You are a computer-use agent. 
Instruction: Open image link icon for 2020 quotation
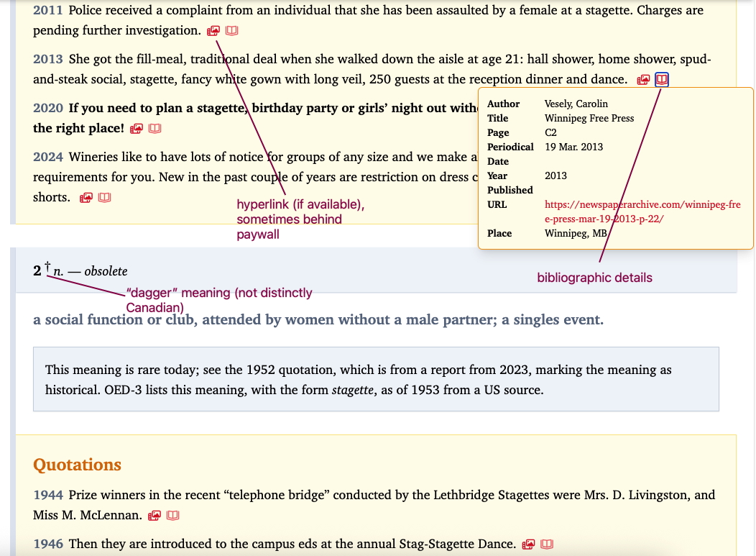point(137,129)
